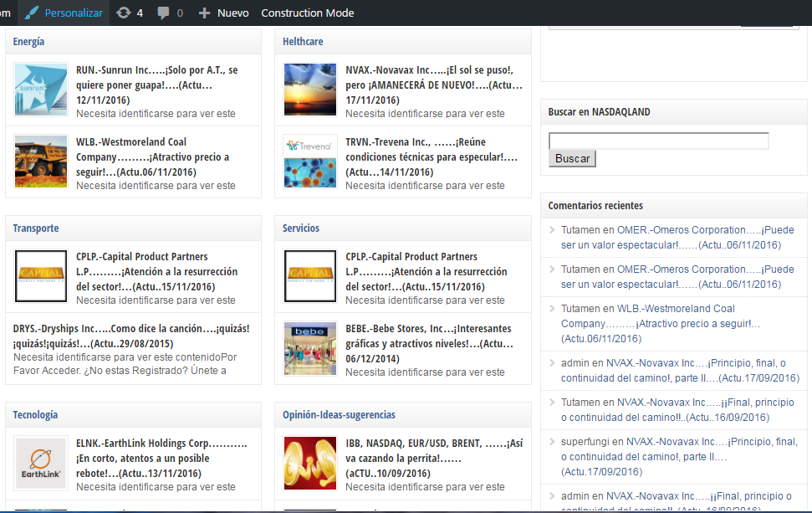Screen dimensions: 812x513
Task: Open the BEBE.-Bebe Stores article title
Action: tap(429, 344)
